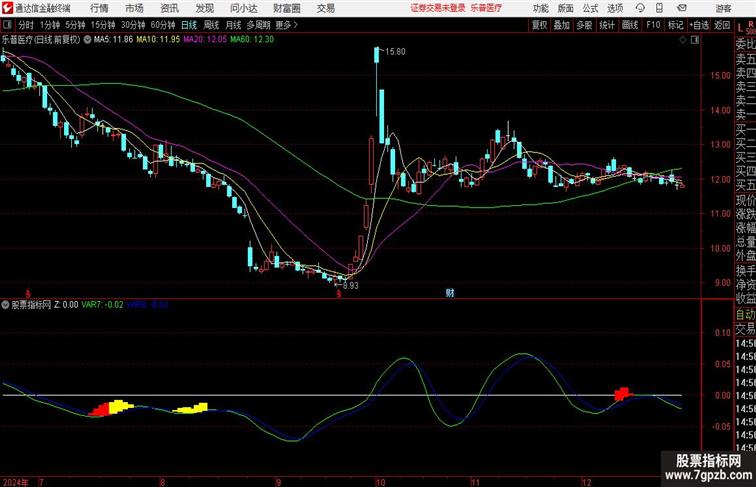
Task: Switch to the 分时 chart tab
Action: (x=26, y=25)
